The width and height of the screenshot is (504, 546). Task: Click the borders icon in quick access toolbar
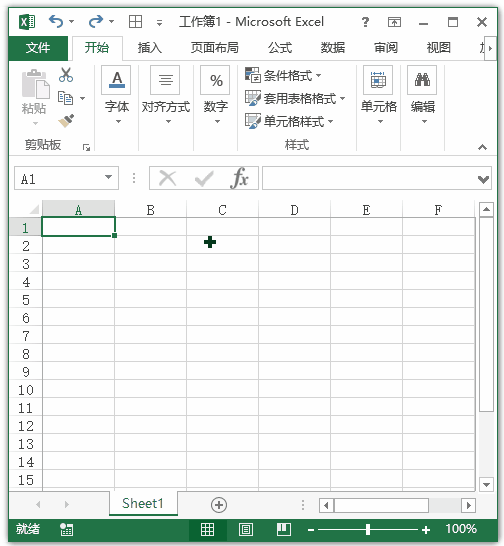pos(135,22)
